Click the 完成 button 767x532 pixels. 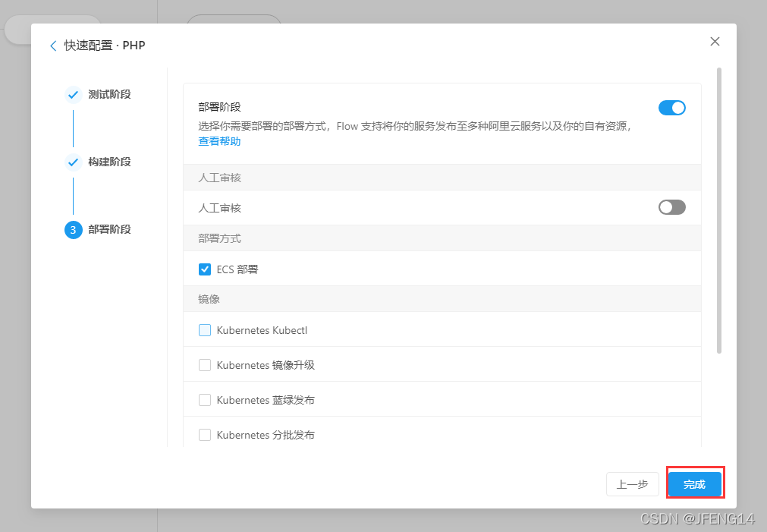(x=695, y=484)
